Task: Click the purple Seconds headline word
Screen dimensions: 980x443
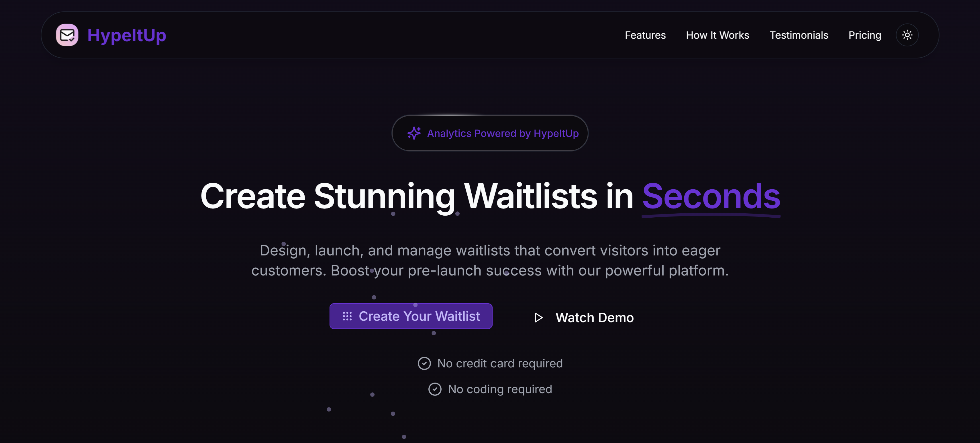Action: (x=711, y=196)
